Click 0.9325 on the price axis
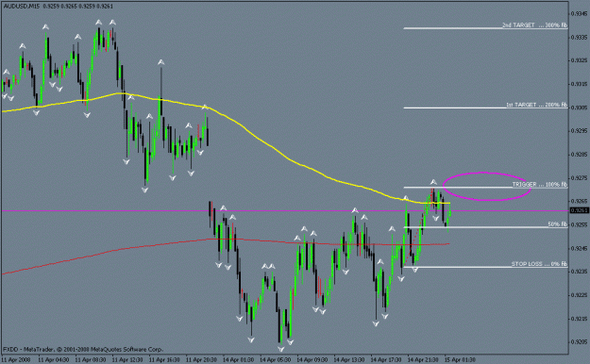Screen dimensions: 590x364 579,60
